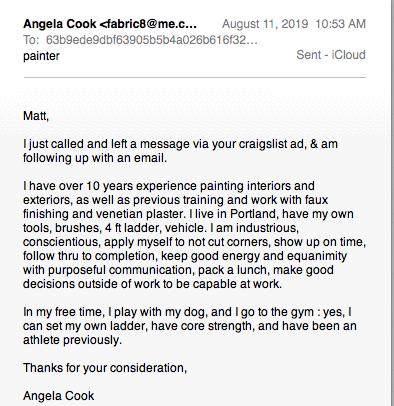Click the sender name Angela Cook
394x406 pixels.
[x=60, y=24]
